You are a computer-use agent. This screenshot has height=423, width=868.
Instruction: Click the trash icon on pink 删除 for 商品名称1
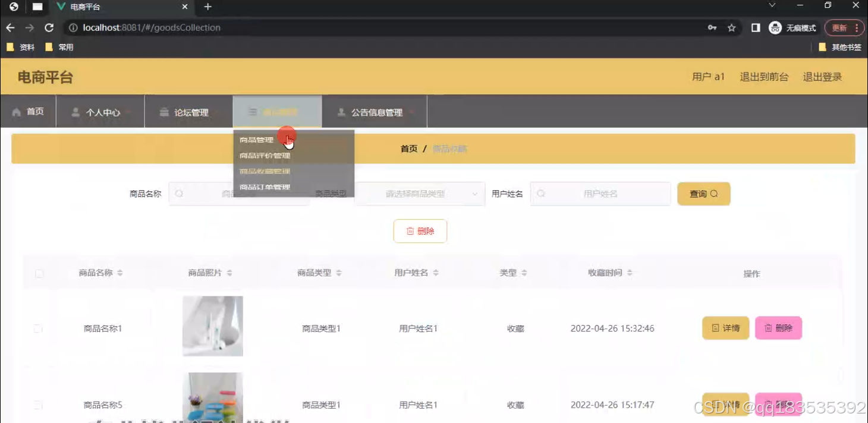point(769,328)
